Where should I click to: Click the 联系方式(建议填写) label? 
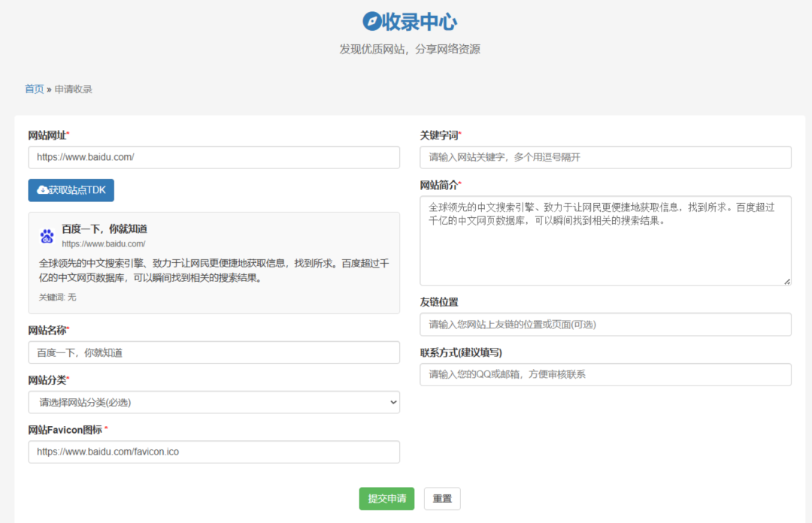coord(461,352)
